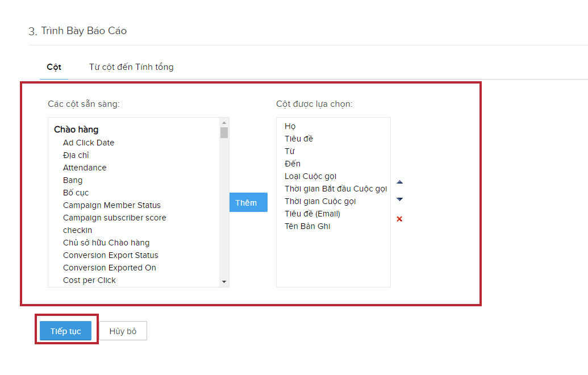
Task: Choose Tên Bản Ghi in selected columns
Action: click(x=307, y=226)
